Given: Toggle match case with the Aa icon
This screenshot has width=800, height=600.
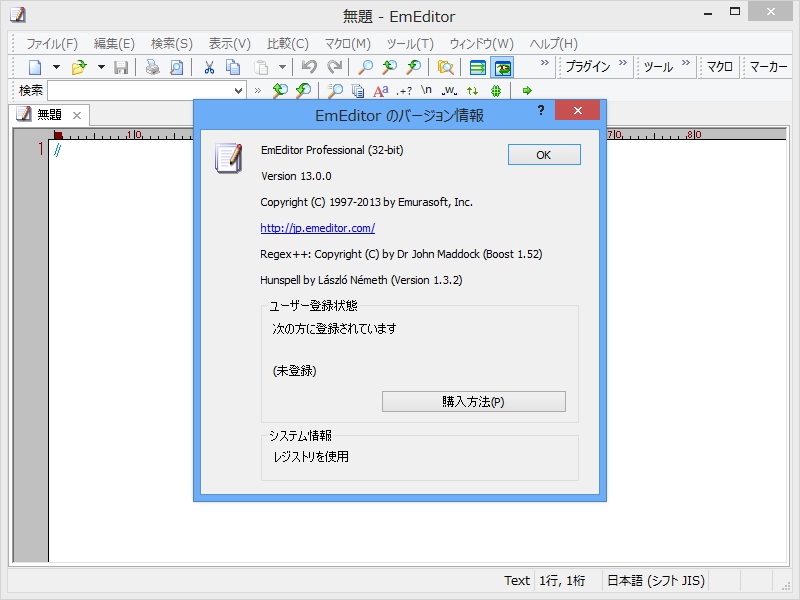Looking at the screenshot, I should pos(380,90).
